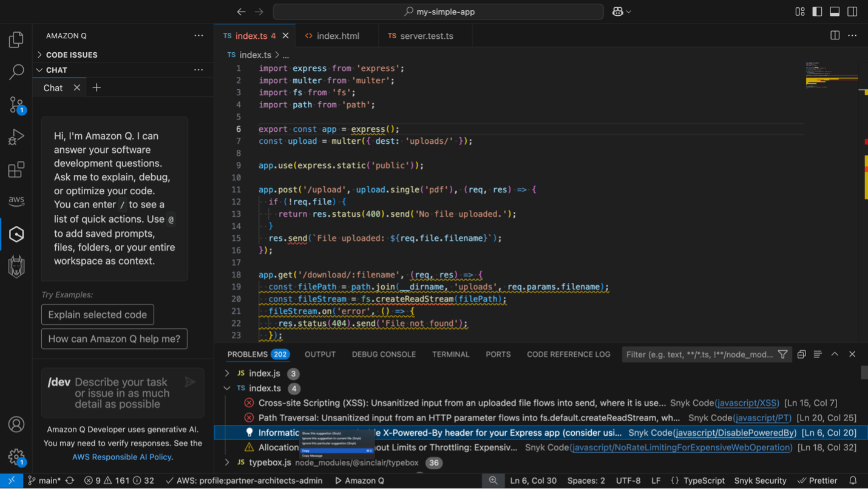Open the javascript/DisablePoweredBy link
This screenshot has width=868, height=491.
(x=734, y=433)
